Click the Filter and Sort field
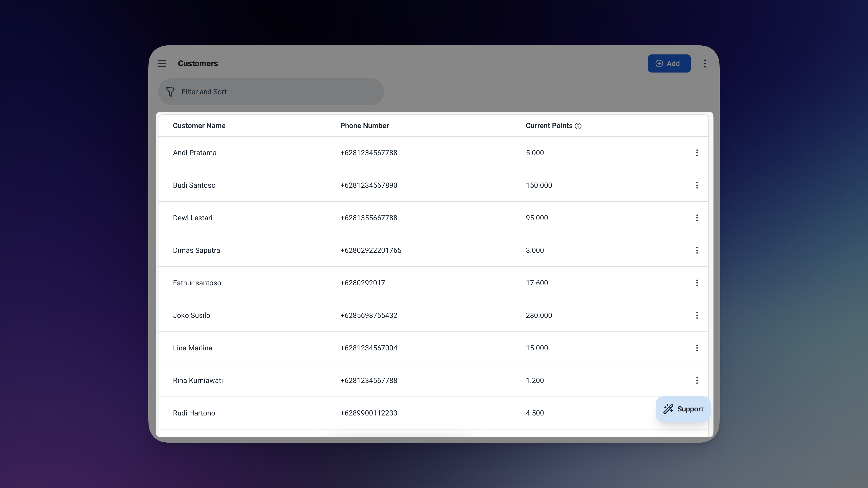 coord(271,91)
